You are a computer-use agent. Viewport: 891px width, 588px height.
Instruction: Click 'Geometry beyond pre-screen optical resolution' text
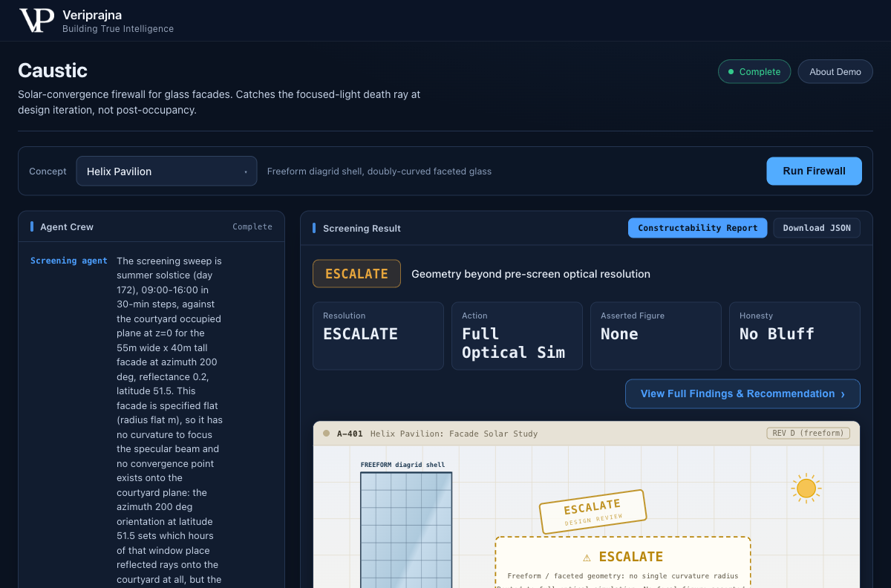(531, 274)
